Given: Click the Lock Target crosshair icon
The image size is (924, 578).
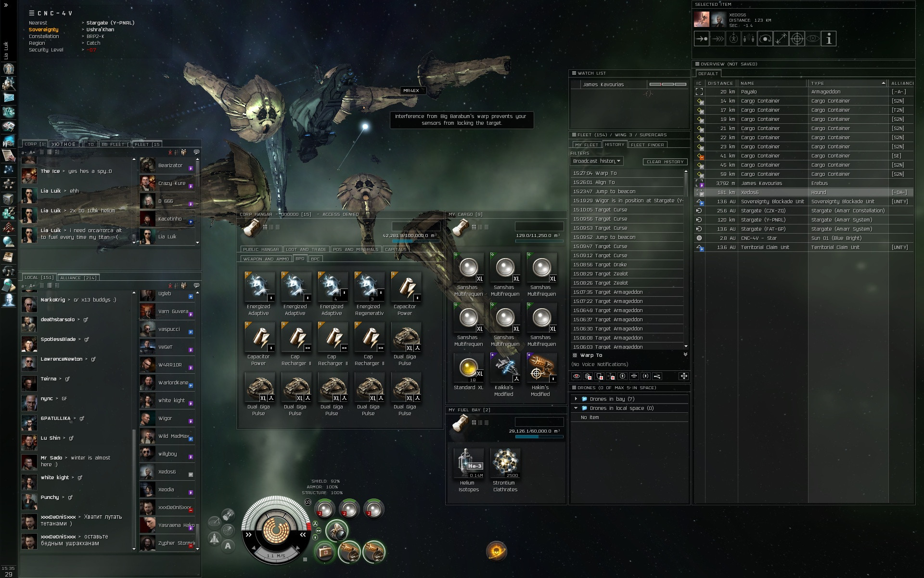Looking at the screenshot, I should [x=797, y=39].
